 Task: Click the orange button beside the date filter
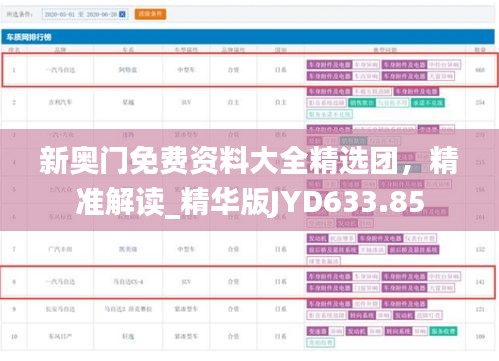(x=150, y=14)
